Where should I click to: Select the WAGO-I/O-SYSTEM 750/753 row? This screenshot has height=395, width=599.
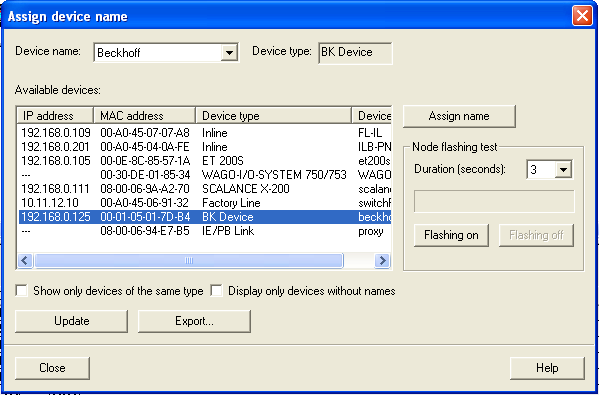204,175
